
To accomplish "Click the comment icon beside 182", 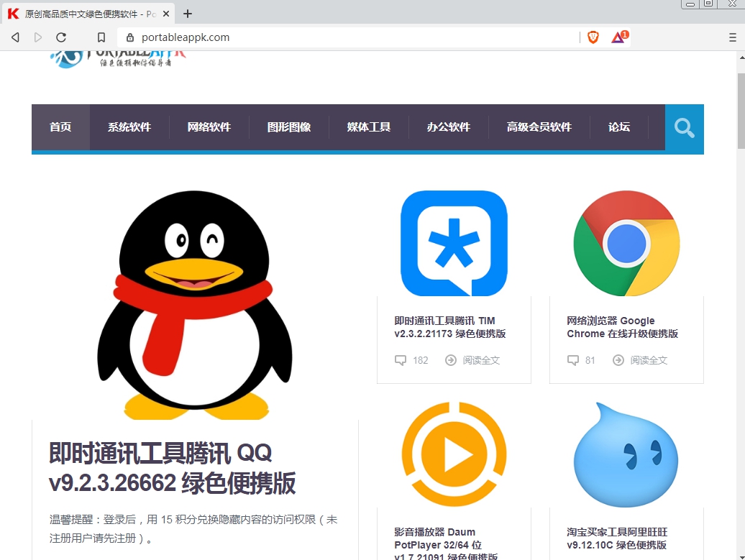I will coord(401,360).
